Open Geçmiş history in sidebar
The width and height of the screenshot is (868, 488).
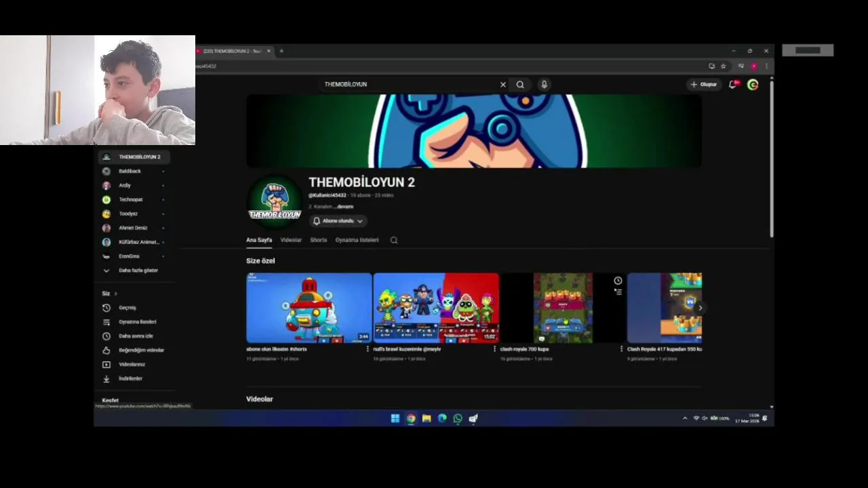coord(133,308)
